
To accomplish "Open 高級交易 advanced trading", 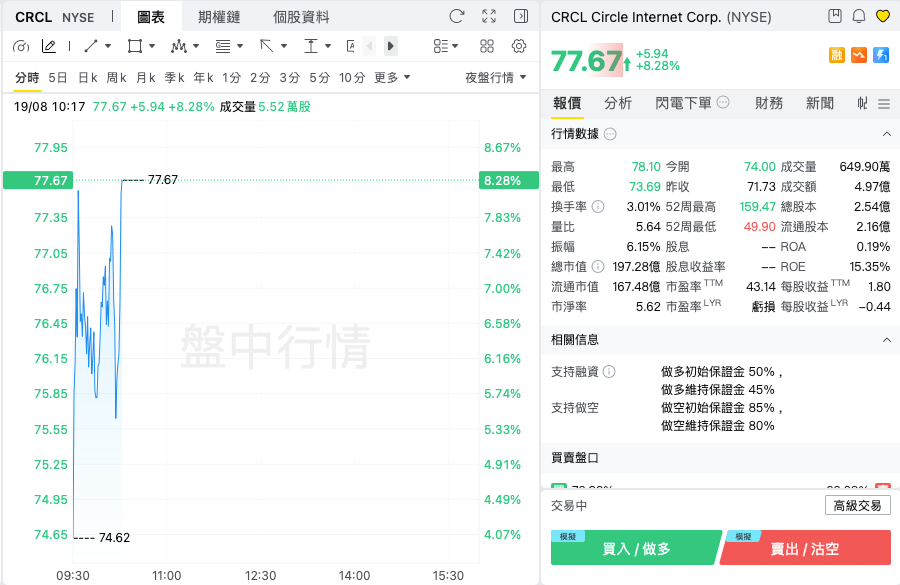I will pos(858,505).
